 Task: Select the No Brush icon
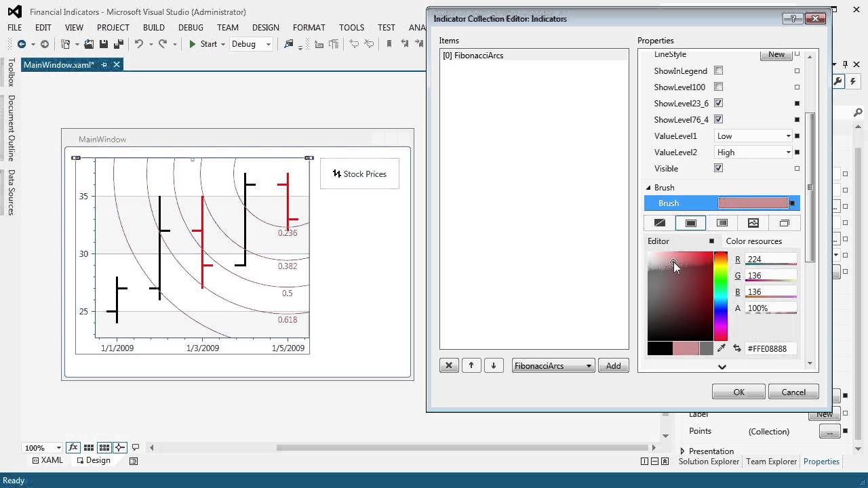659,223
